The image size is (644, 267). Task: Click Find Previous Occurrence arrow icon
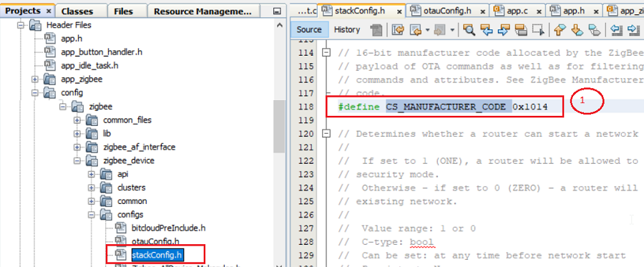pyautogui.click(x=487, y=29)
